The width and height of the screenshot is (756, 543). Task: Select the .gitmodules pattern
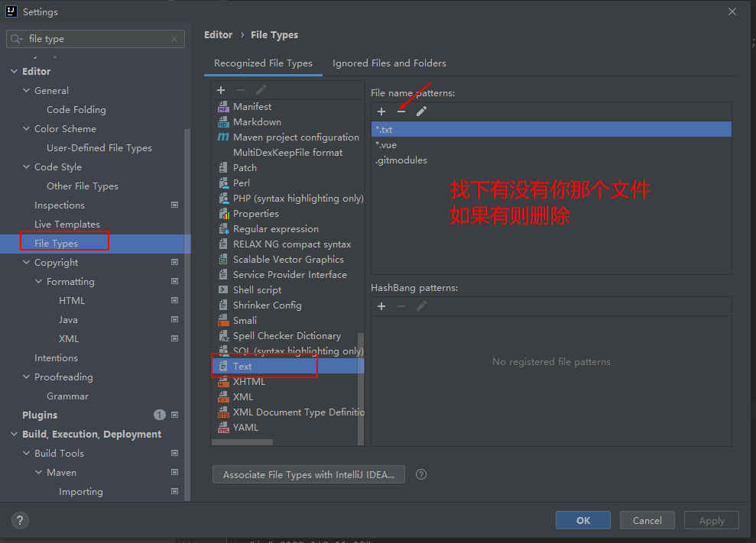551,160
